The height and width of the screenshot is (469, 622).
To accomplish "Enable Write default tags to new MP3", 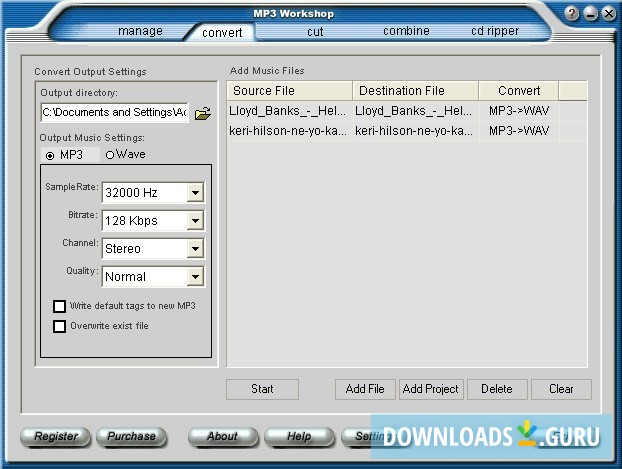I will pos(60,306).
